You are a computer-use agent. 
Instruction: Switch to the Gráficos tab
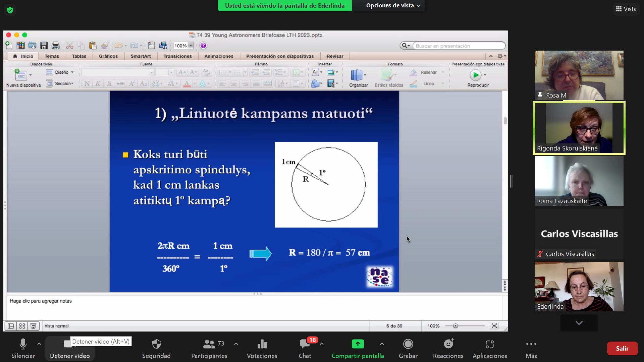pyautogui.click(x=108, y=56)
